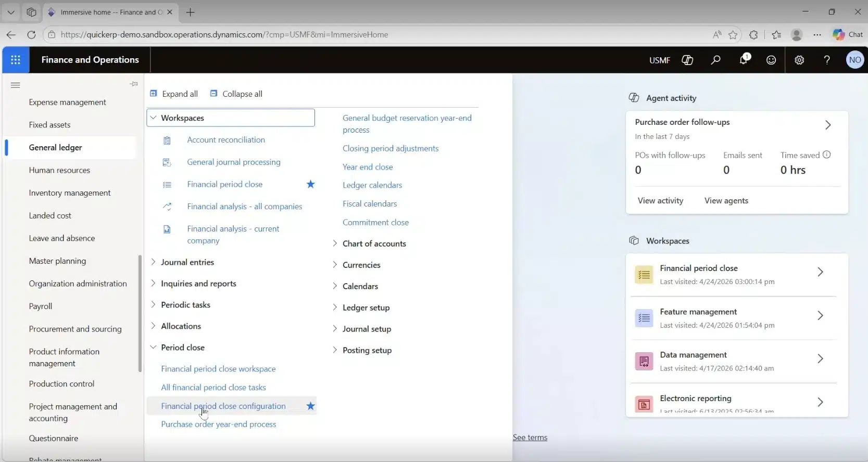
Task: Click the Time saved info icon
Action: coord(826,155)
